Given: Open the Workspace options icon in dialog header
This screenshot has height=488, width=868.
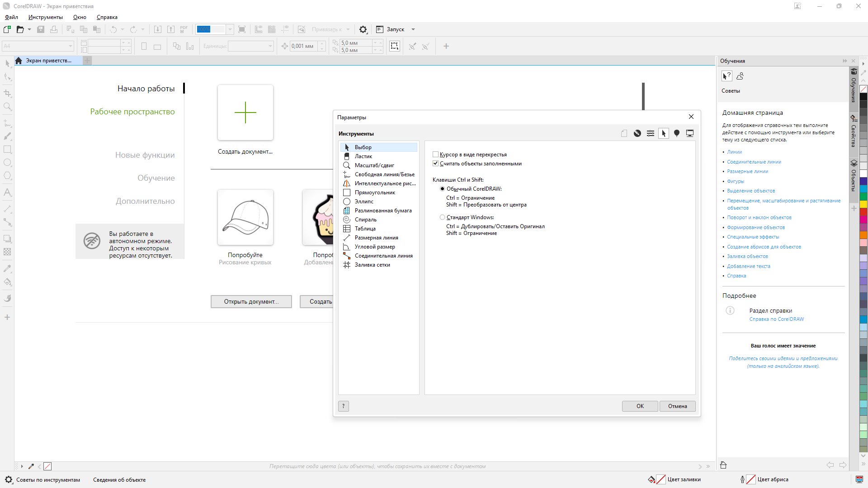Looking at the screenshot, I should click(677, 133).
